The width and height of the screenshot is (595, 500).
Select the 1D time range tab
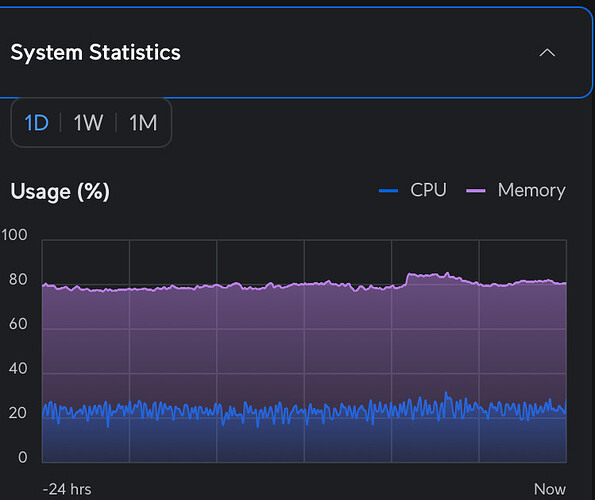(x=36, y=123)
